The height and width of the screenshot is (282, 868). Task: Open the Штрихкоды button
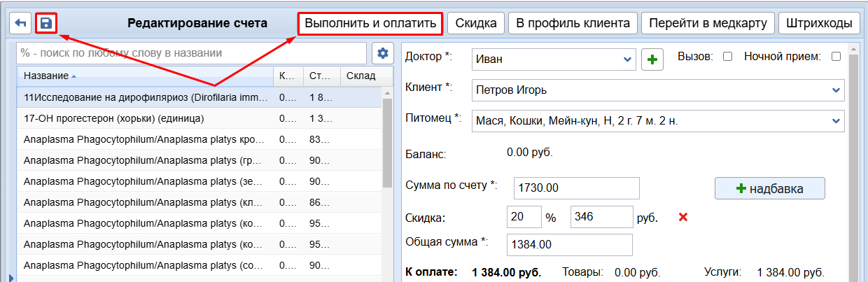[x=818, y=23]
